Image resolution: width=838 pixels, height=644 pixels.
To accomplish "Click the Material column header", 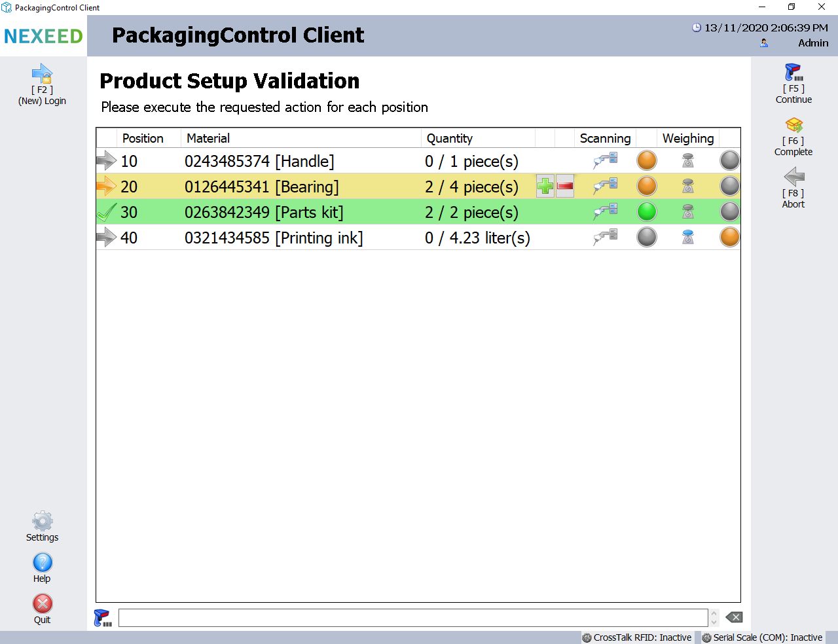I will tap(208, 138).
